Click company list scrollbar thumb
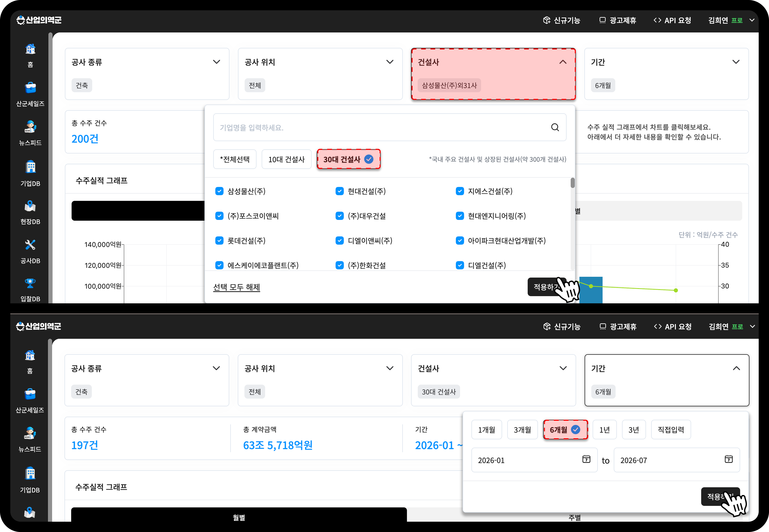 (x=573, y=183)
